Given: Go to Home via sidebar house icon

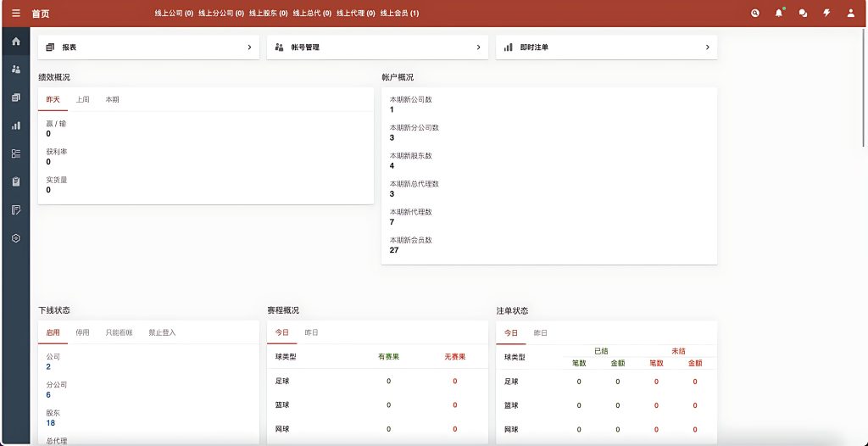Looking at the screenshot, I should (x=16, y=41).
